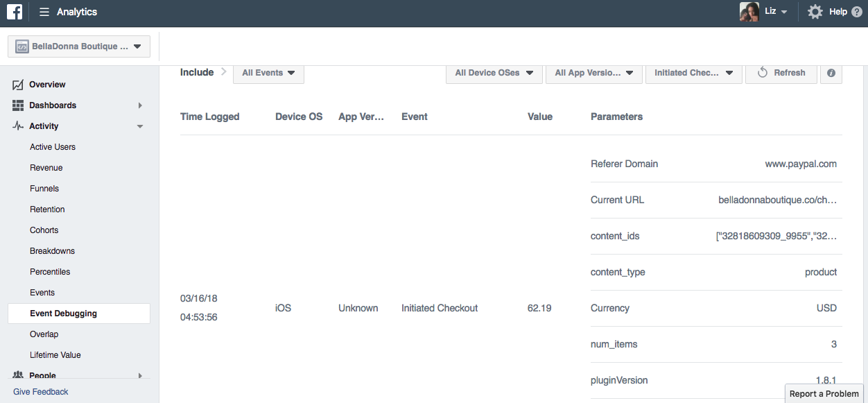
Task: Click the pluginVersion parameter label
Action: tap(619, 380)
